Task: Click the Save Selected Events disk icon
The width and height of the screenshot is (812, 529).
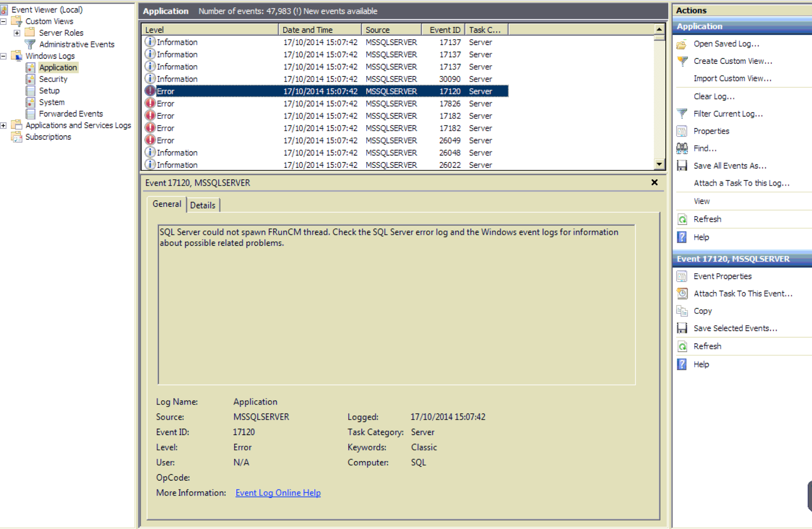Action: pyautogui.click(x=682, y=328)
